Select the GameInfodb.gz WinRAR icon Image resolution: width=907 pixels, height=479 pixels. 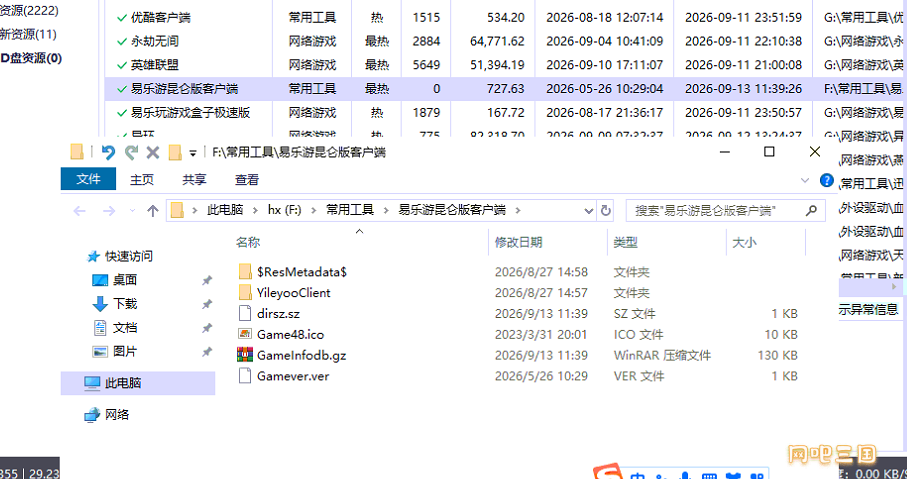coord(245,355)
